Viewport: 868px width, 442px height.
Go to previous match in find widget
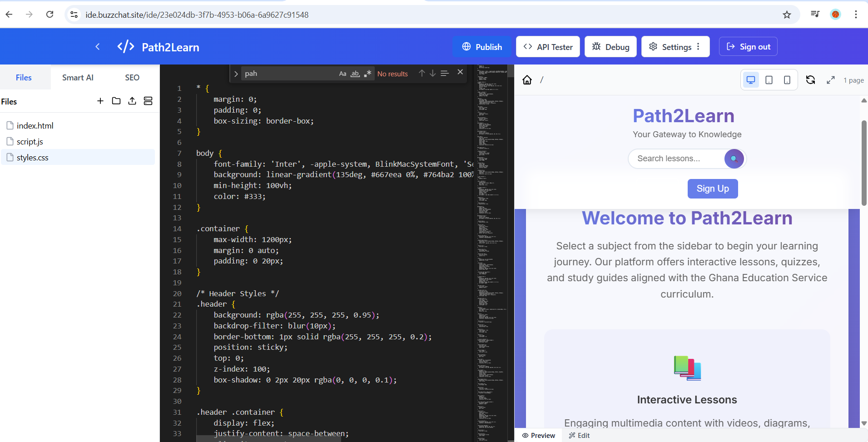(x=422, y=73)
